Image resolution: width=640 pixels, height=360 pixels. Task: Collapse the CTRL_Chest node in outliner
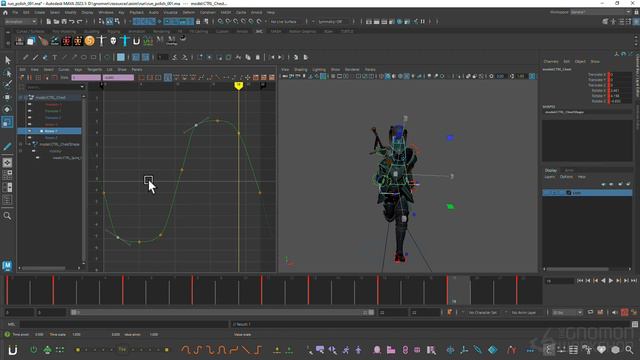click(x=20, y=98)
